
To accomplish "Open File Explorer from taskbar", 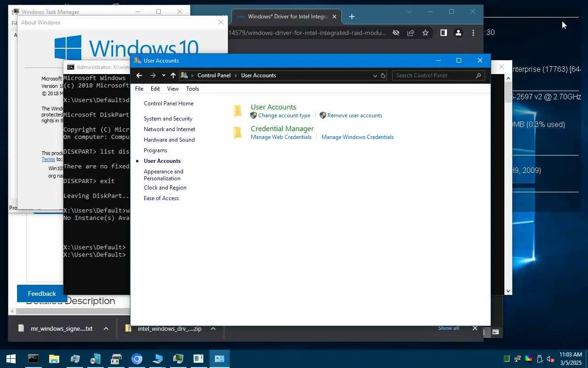I will pos(54,359).
